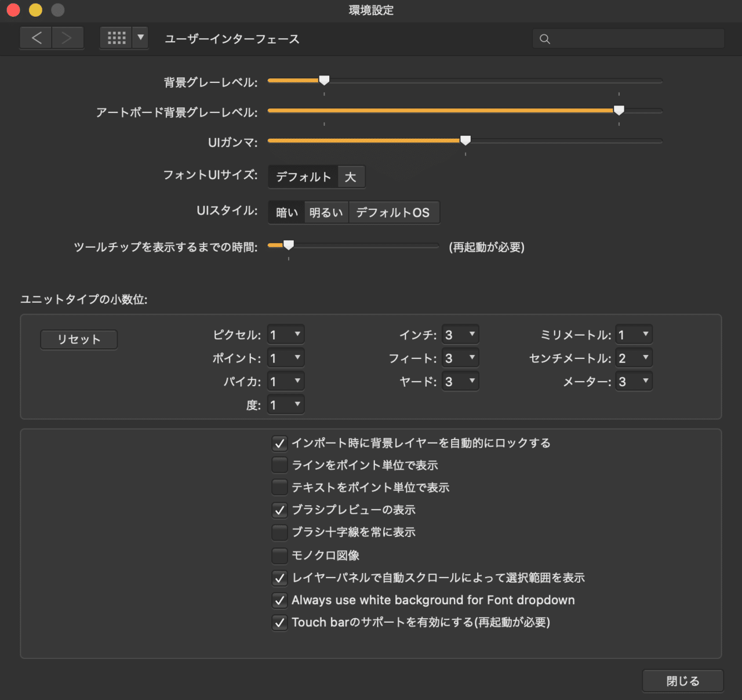
Task: Close the 環境設定 window with red button
Action: pos(13,10)
